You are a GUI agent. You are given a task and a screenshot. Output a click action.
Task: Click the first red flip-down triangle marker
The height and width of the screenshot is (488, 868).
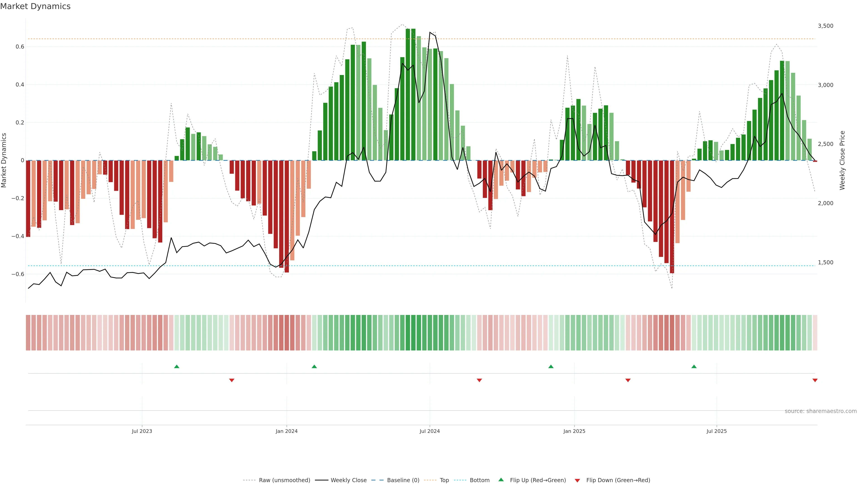(x=231, y=380)
